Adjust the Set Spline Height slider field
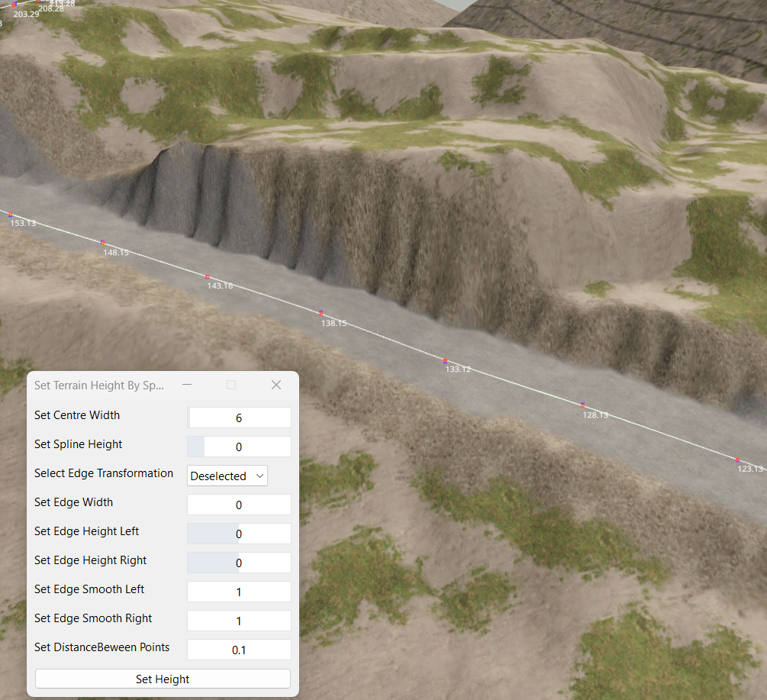 click(239, 447)
